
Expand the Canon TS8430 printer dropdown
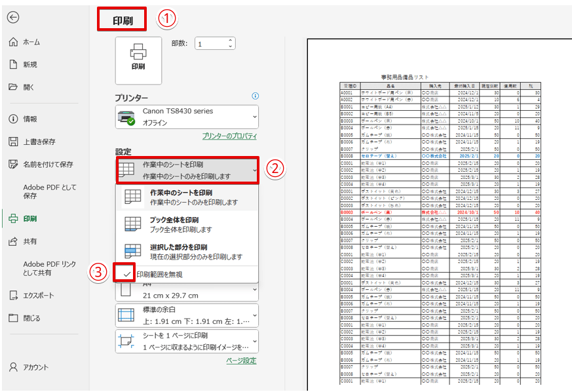click(187, 117)
